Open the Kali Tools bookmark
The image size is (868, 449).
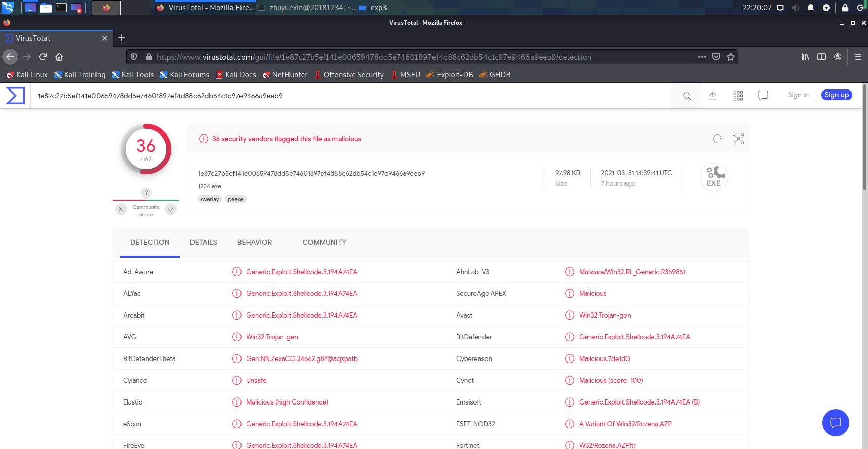[132, 75]
